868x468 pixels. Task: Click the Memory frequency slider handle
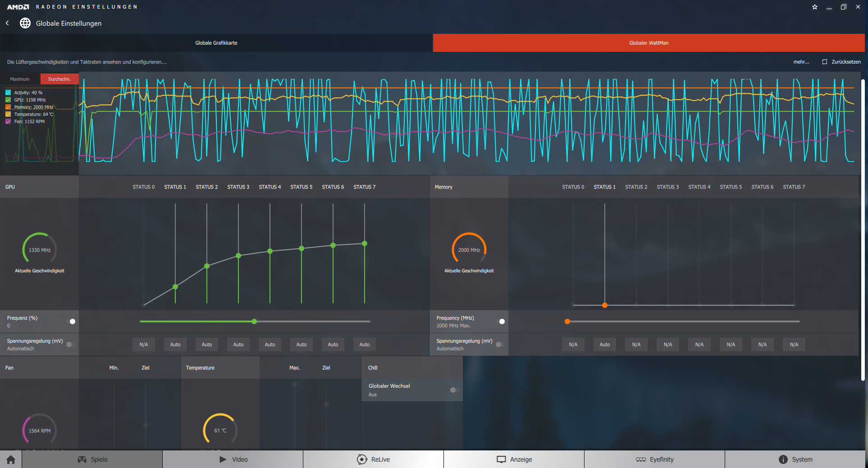point(567,321)
